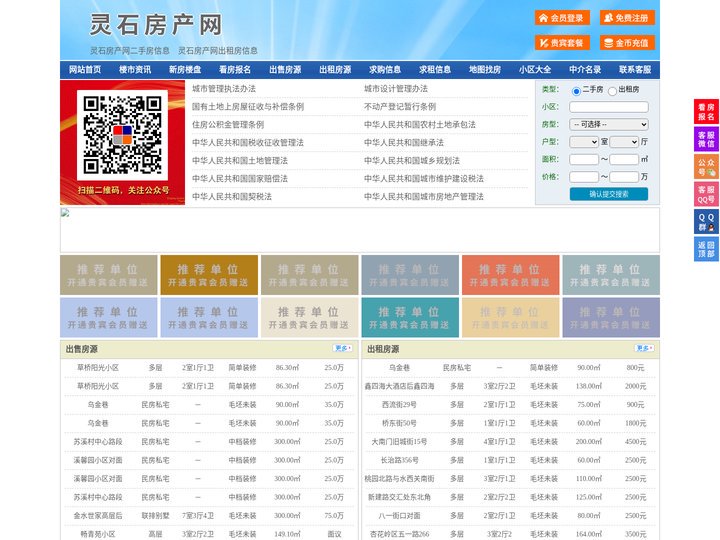Open the 公众号 side icon

click(706, 166)
